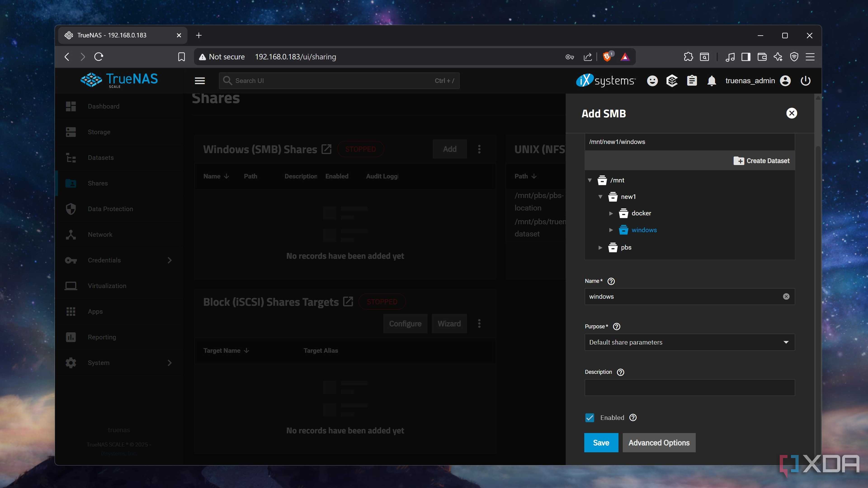Open a new browser tab
Screen dimensions: 868x488
199,35
